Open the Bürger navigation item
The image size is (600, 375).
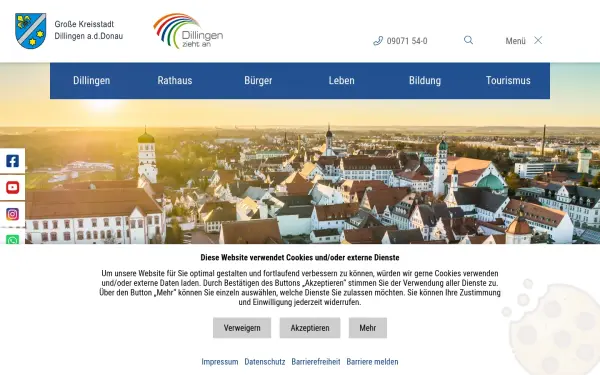coord(258,81)
